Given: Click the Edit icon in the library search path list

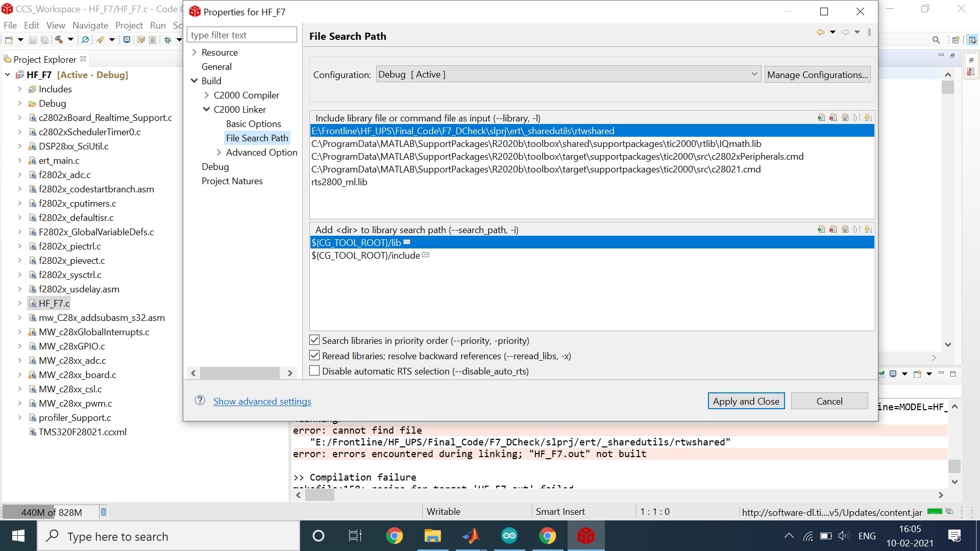Looking at the screenshot, I should (845, 230).
